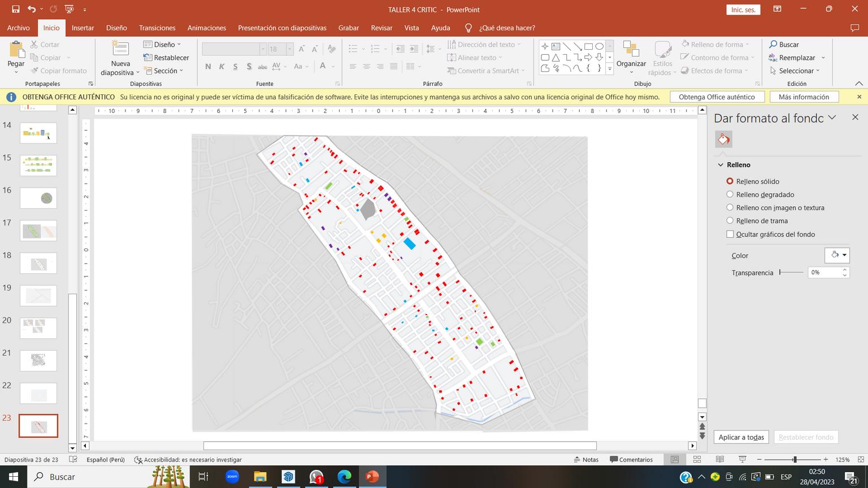Click Obtenga Office auténtico button
Viewport: 868px width, 488px height.
coord(717,97)
